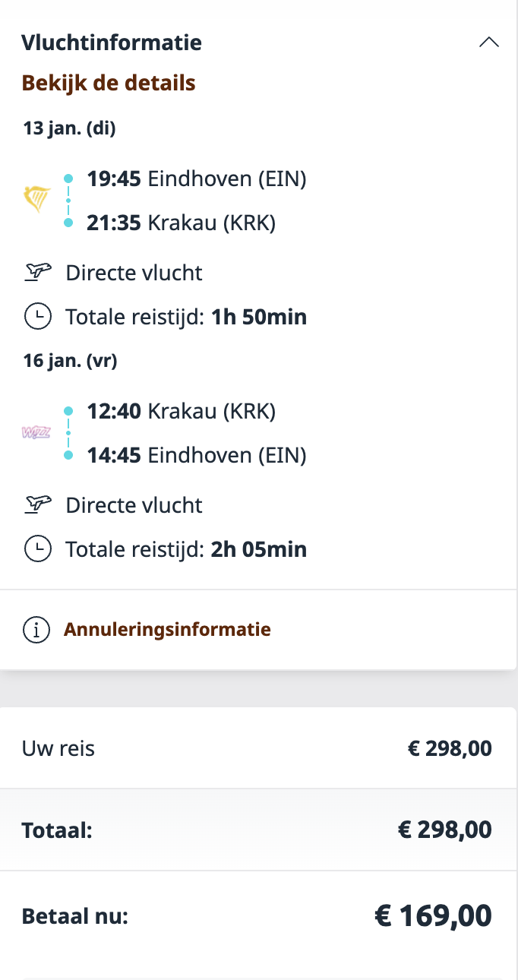Click the clock icon beside 2h 05min
The width and height of the screenshot is (518, 980).
tap(37, 548)
